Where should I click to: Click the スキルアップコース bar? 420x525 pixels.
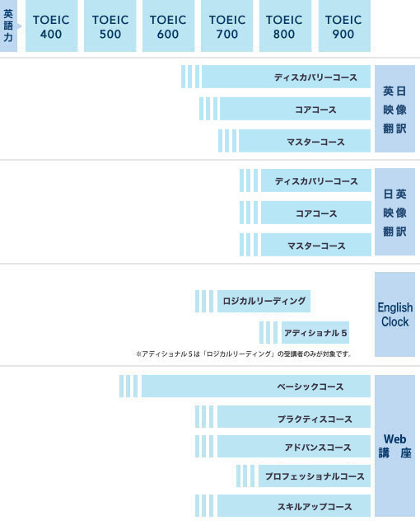coord(294,505)
